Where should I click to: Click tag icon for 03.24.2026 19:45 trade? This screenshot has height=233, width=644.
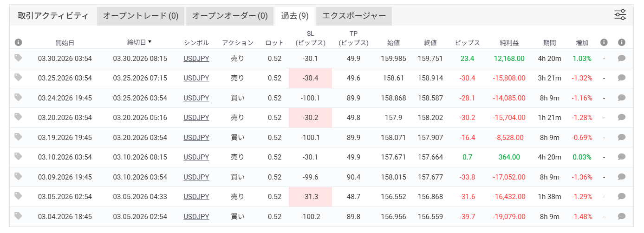tap(18, 97)
